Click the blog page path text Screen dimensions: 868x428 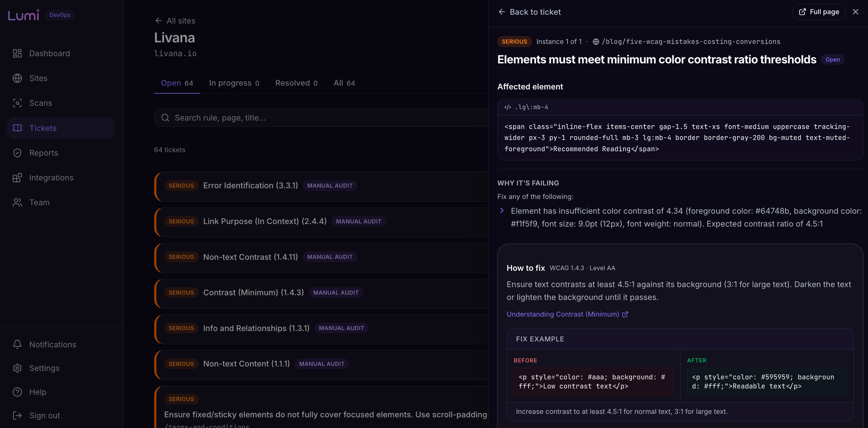point(691,42)
